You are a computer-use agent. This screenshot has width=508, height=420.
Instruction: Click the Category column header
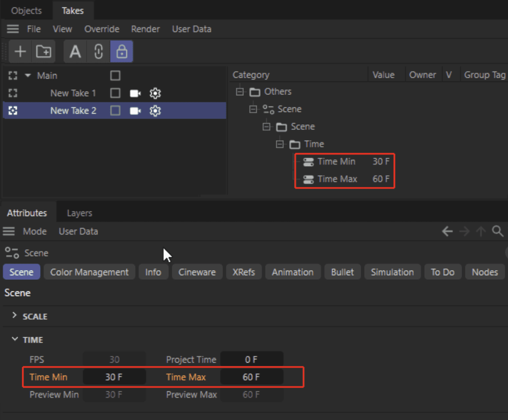tap(251, 75)
